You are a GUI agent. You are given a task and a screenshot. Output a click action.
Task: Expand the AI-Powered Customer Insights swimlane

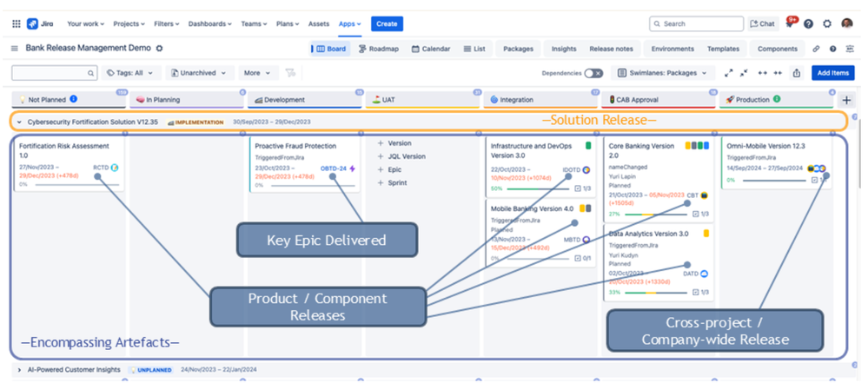click(x=19, y=370)
